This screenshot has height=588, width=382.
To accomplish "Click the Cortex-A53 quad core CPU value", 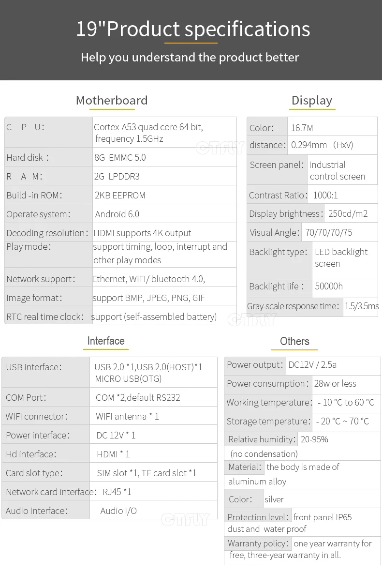I will [x=148, y=133].
